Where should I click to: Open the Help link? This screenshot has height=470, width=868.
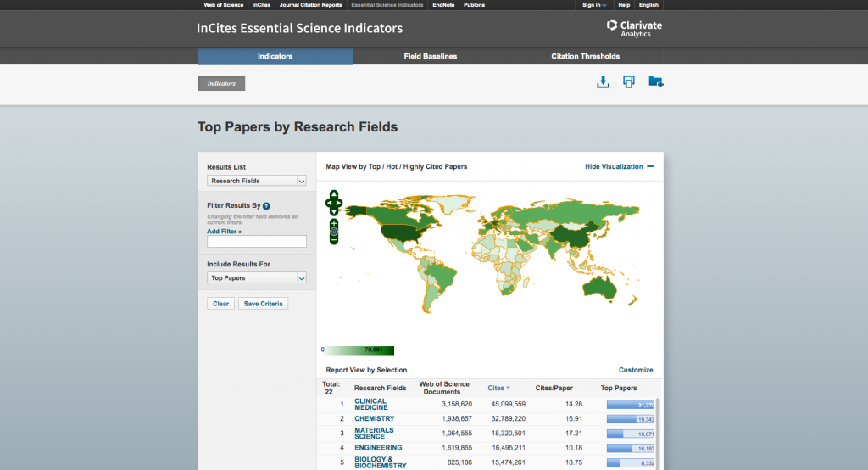[x=624, y=5]
